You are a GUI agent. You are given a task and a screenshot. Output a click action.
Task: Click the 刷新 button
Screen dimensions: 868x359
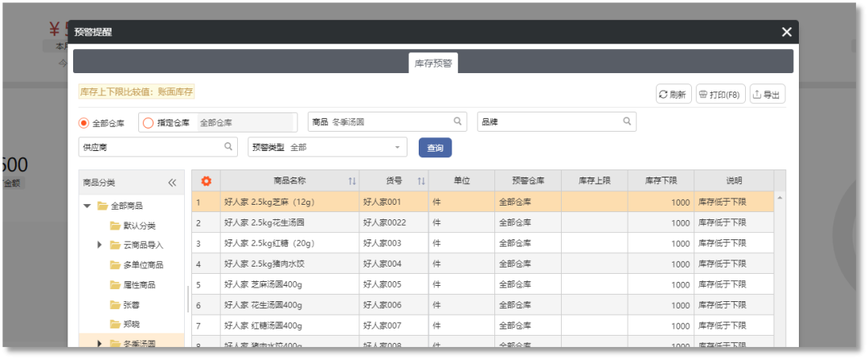click(673, 95)
